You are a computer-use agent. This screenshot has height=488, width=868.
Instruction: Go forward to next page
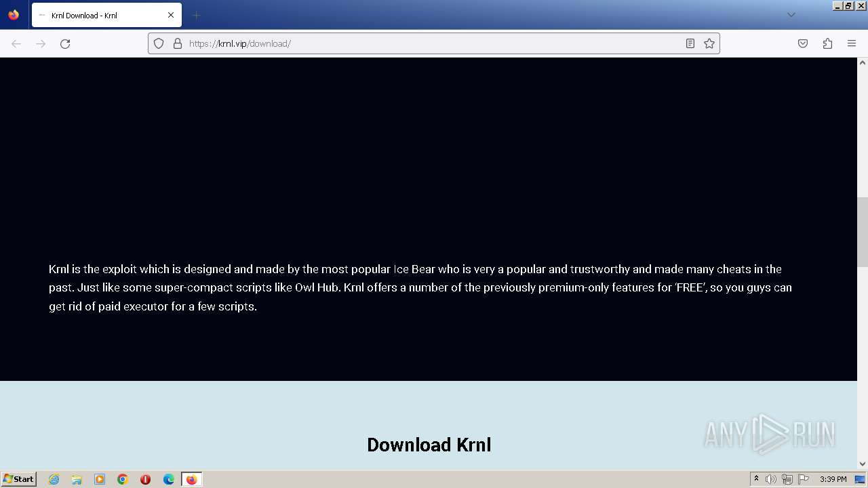pos(41,43)
